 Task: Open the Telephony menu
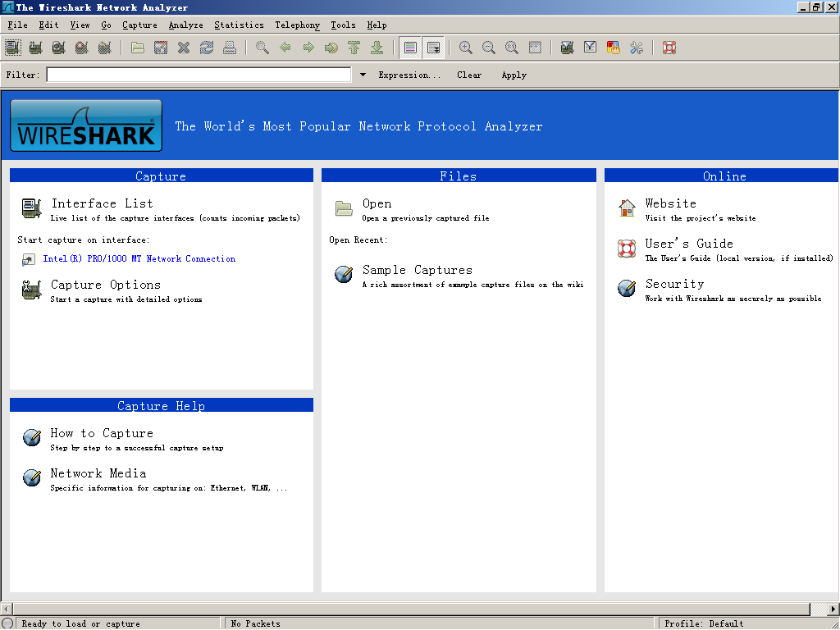coord(297,25)
